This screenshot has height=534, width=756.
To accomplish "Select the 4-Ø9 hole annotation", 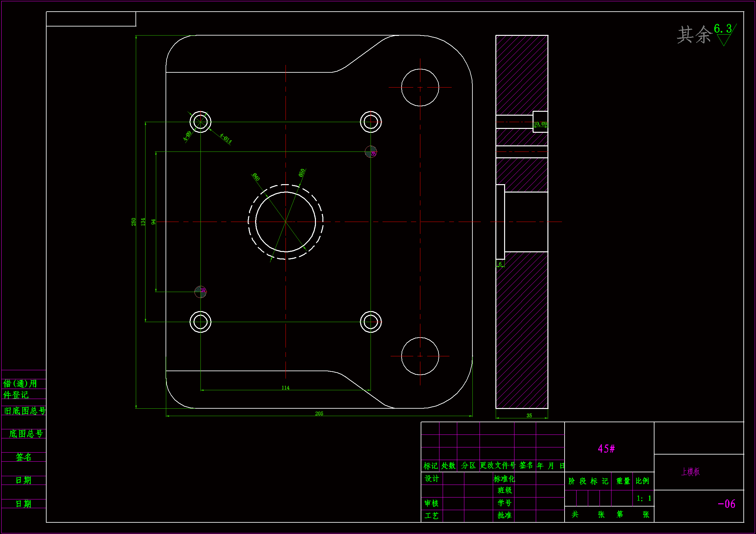I will (x=187, y=136).
